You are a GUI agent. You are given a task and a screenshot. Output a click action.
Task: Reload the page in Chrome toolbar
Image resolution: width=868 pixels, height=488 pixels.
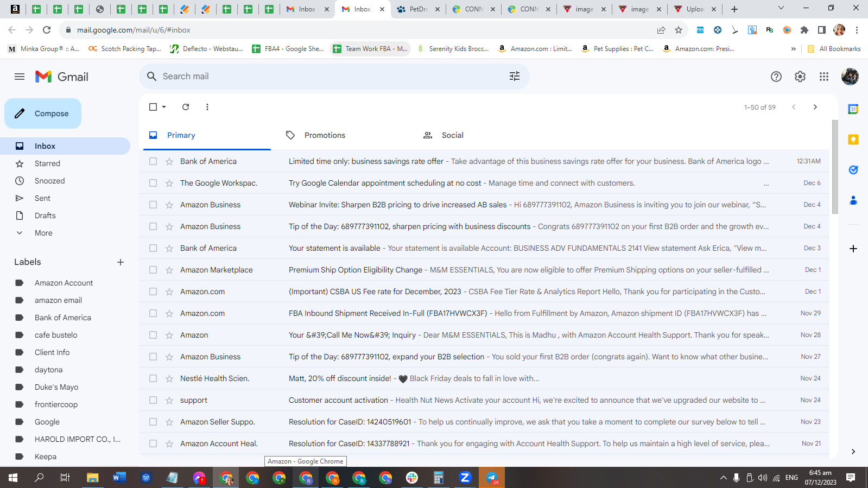click(x=47, y=30)
